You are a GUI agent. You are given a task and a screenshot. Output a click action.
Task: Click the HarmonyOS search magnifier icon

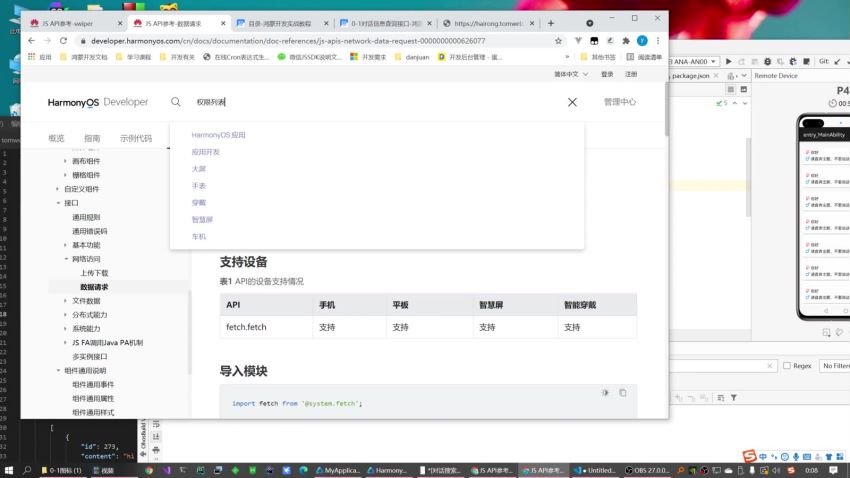(x=176, y=102)
